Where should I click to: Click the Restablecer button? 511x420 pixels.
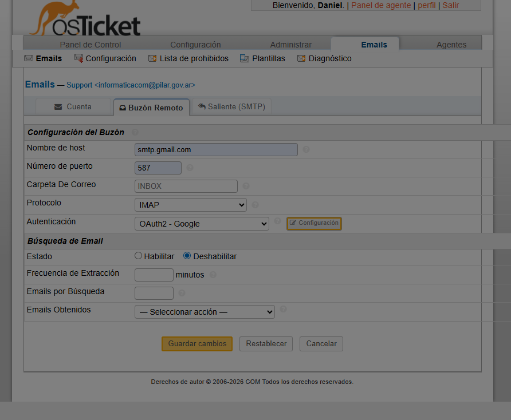click(x=266, y=344)
